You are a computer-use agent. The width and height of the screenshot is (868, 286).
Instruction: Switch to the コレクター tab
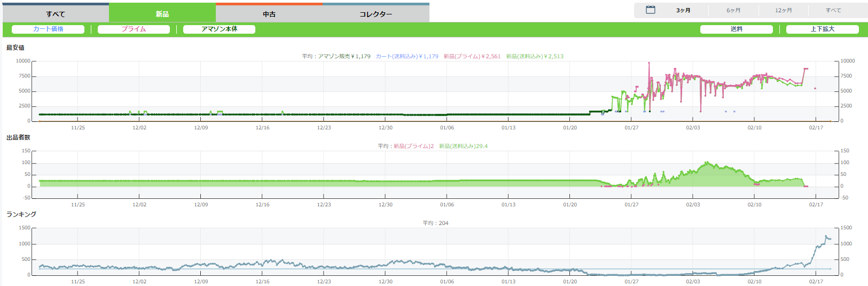(x=376, y=14)
